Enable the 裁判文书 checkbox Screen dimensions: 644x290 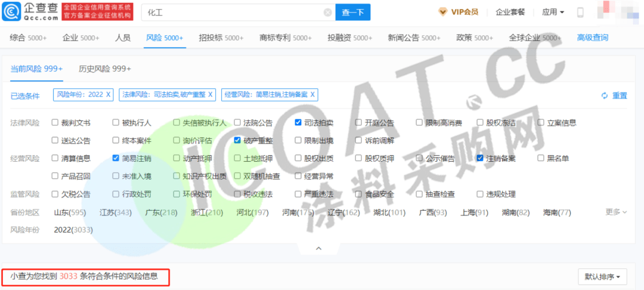point(55,123)
